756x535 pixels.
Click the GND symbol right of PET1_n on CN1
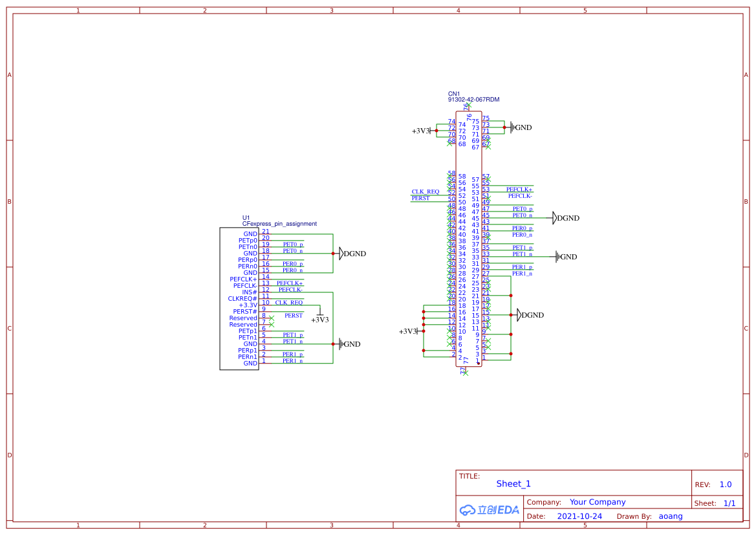pyautogui.click(x=558, y=257)
